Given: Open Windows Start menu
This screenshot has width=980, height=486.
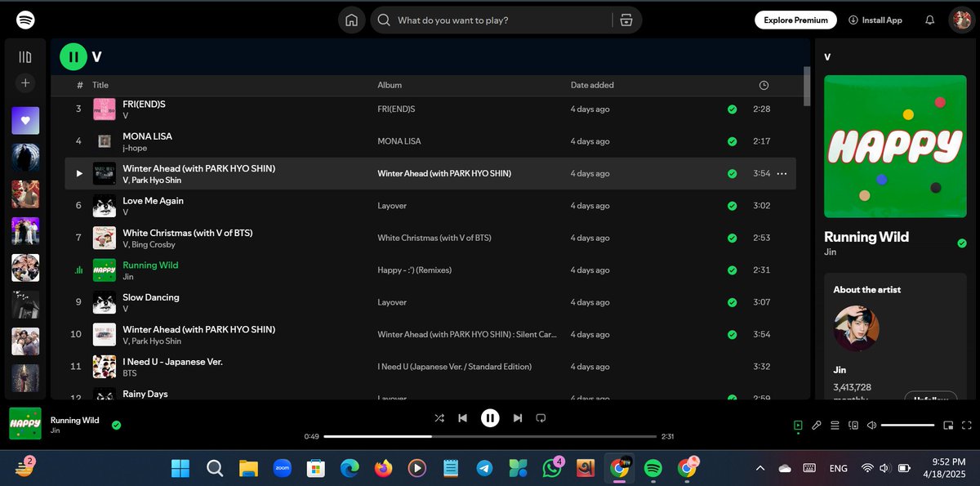Looking at the screenshot, I should point(180,468).
